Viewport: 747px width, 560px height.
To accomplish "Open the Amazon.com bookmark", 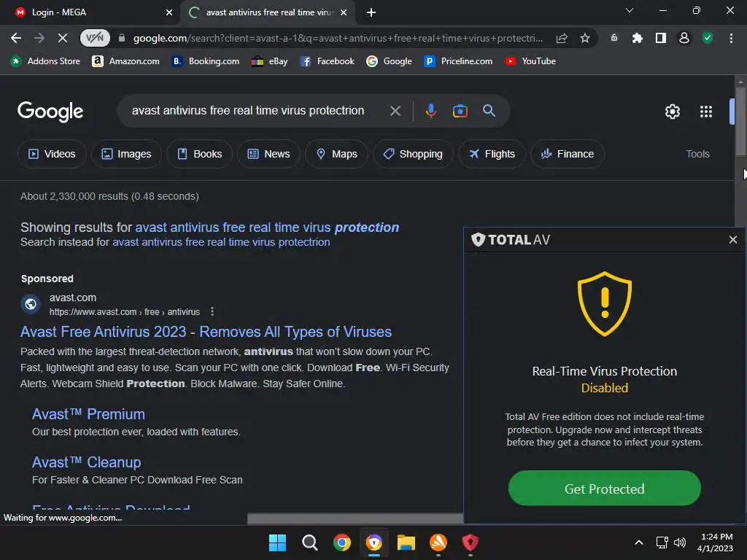I will coord(125,61).
